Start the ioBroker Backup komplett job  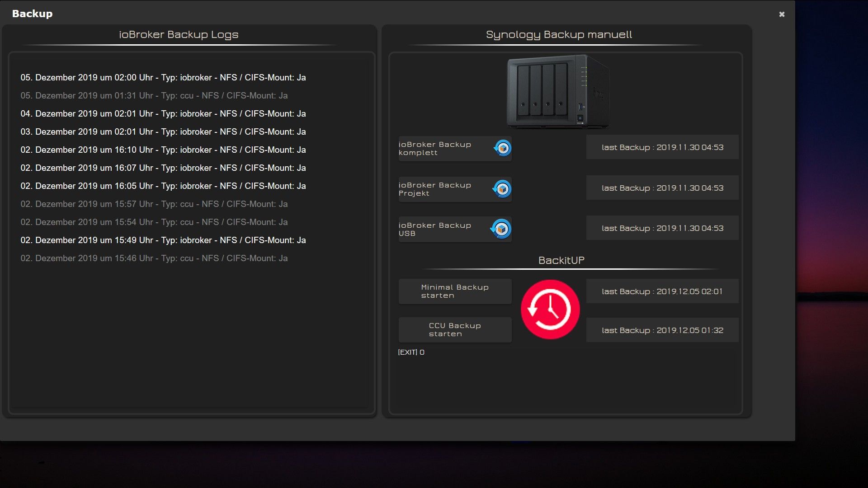[455, 149]
